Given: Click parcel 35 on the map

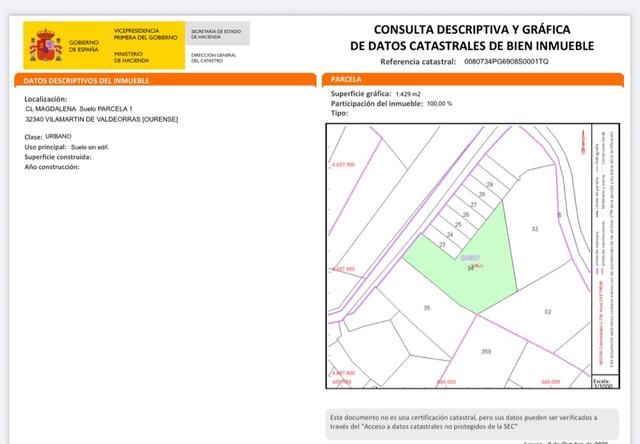Looking at the screenshot, I should [427, 307].
